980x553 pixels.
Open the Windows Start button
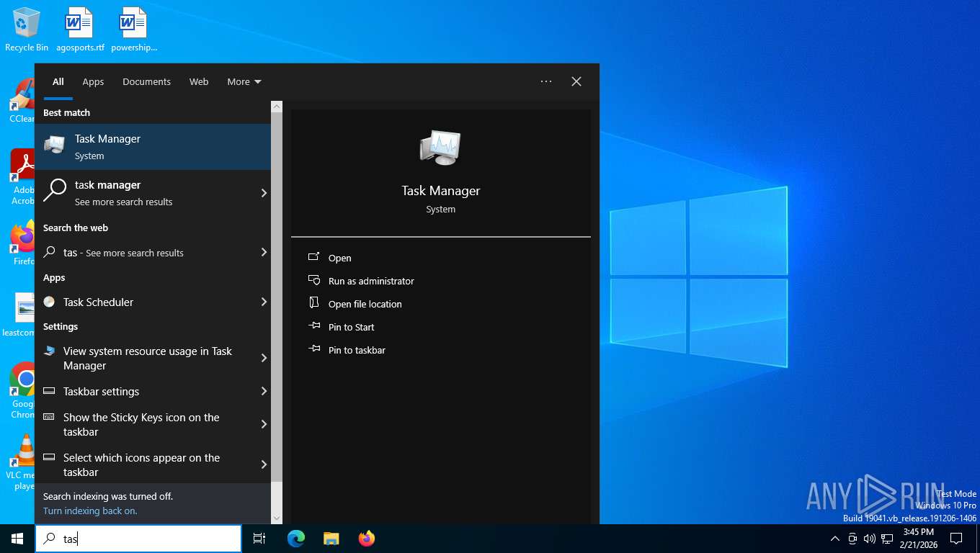[x=17, y=539]
